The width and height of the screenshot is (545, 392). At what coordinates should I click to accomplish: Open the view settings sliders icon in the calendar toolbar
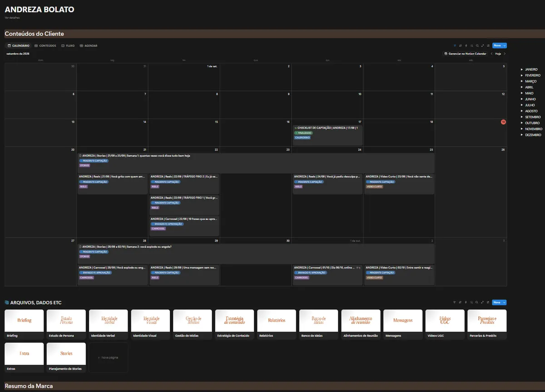click(x=488, y=45)
